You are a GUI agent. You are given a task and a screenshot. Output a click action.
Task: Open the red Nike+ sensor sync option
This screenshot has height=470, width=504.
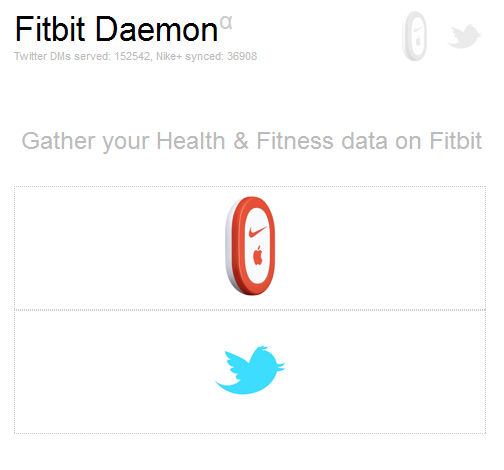pyautogui.click(x=250, y=246)
